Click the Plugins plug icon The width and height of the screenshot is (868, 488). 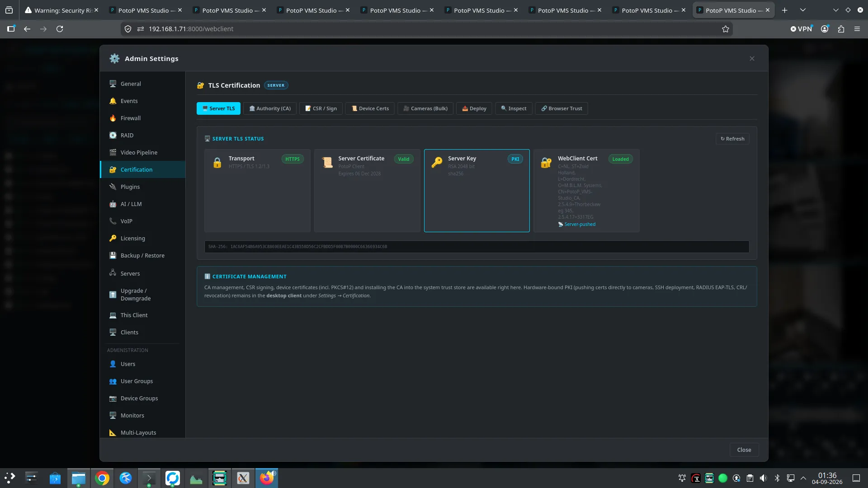pos(113,187)
